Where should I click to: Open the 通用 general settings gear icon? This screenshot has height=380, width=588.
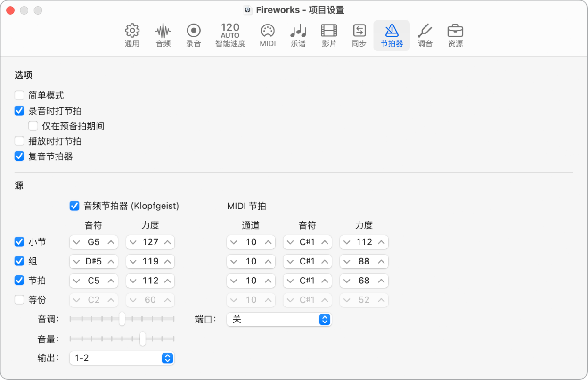point(132,31)
